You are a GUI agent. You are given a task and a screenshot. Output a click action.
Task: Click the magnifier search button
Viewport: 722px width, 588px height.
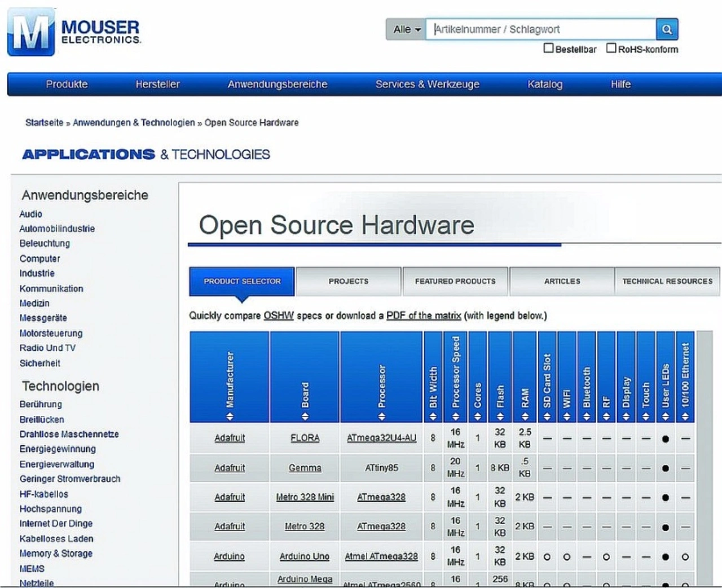pos(667,29)
